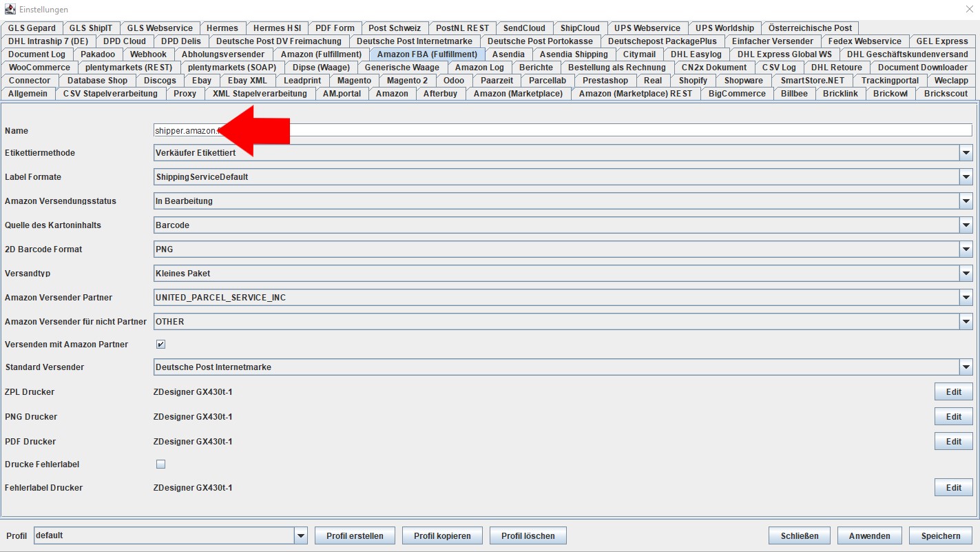Switch to the Shopify tab
The height and width of the screenshot is (552, 980).
pyautogui.click(x=693, y=81)
